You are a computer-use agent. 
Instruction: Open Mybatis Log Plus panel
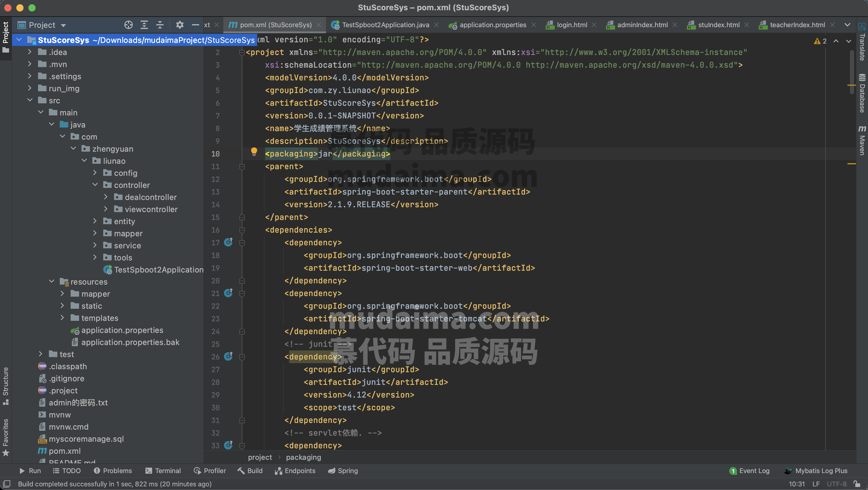click(x=816, y=470)
